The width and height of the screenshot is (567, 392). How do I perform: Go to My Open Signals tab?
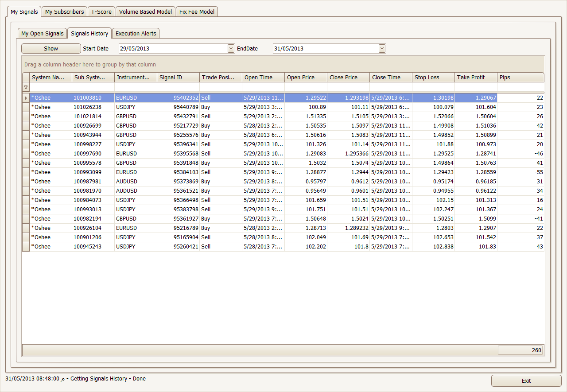tap(43, 34)
